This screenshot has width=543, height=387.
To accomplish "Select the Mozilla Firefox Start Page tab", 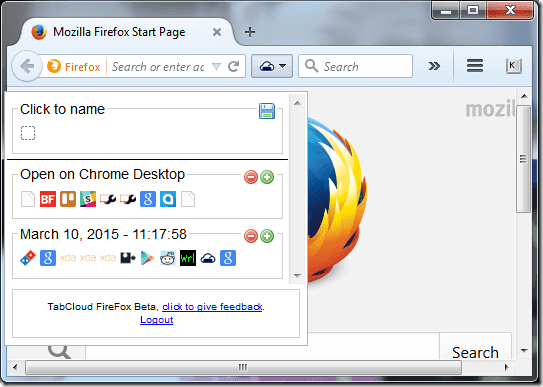I will 119,32.
